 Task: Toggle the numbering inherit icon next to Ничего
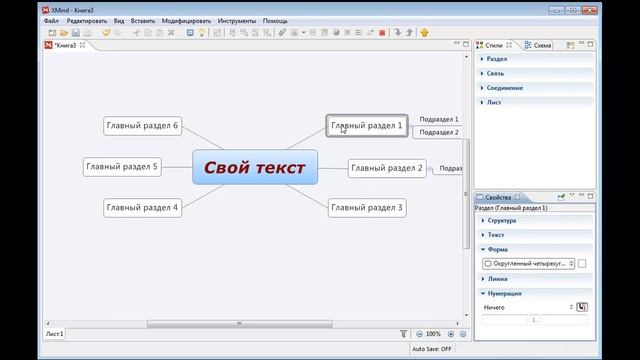tap(582, 307)
